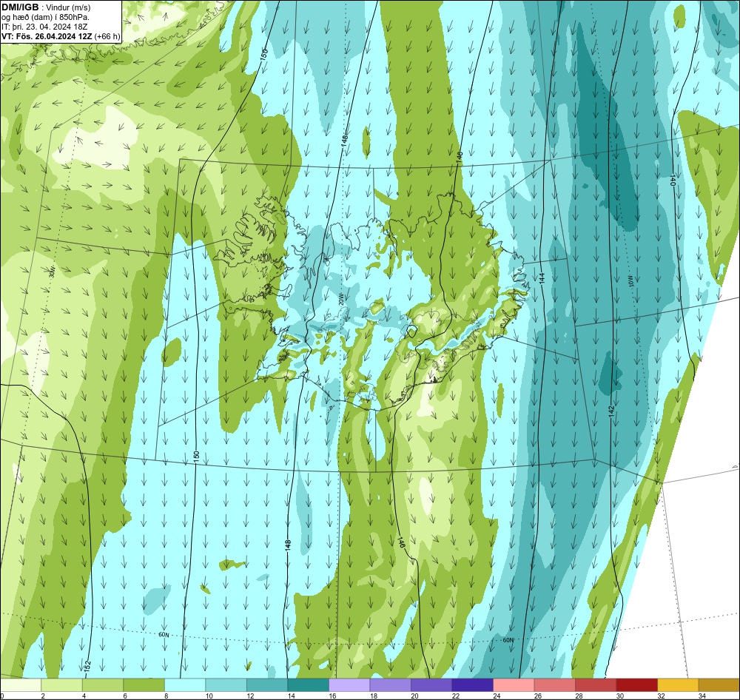Click the legend scale value '20'
This screenshot has height=700, width=740.
tap(414, 696)
